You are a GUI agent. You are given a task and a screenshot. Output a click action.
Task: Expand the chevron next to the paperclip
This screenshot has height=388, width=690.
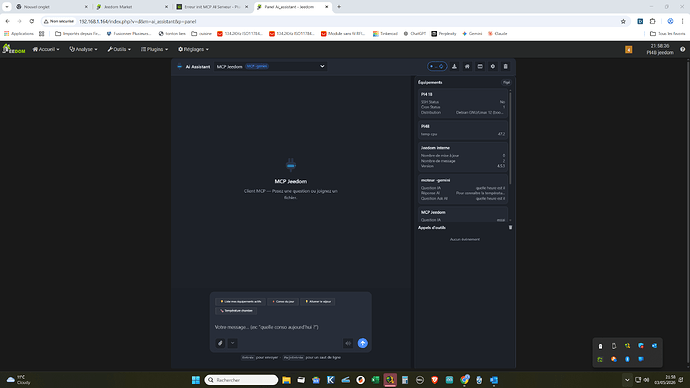click(233, 343)
